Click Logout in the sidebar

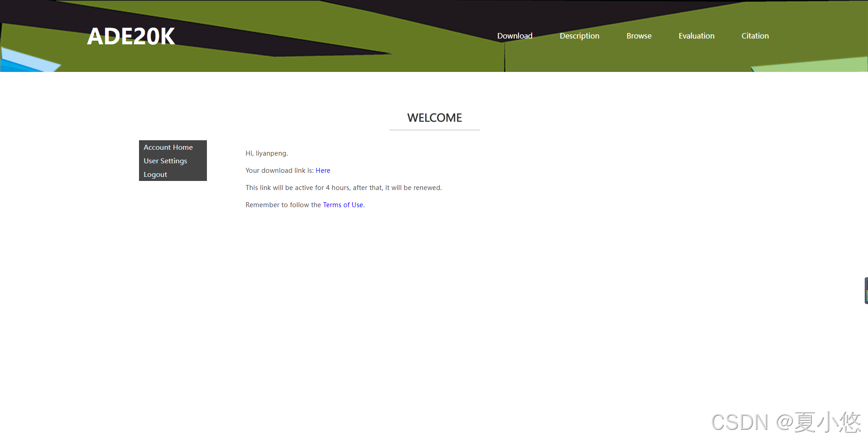click(x=173, y=174)
